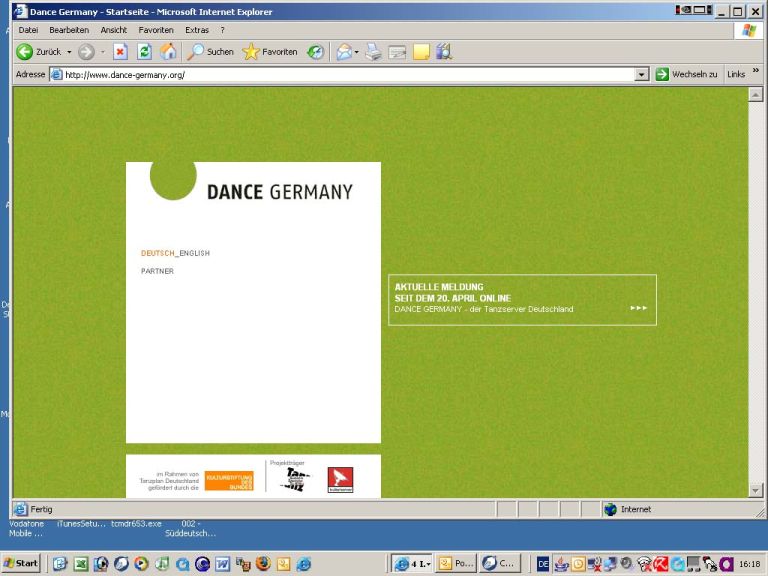768x576 pixels.
Task: Launch Firefox from quick launch bar
Action: (263, 564)
